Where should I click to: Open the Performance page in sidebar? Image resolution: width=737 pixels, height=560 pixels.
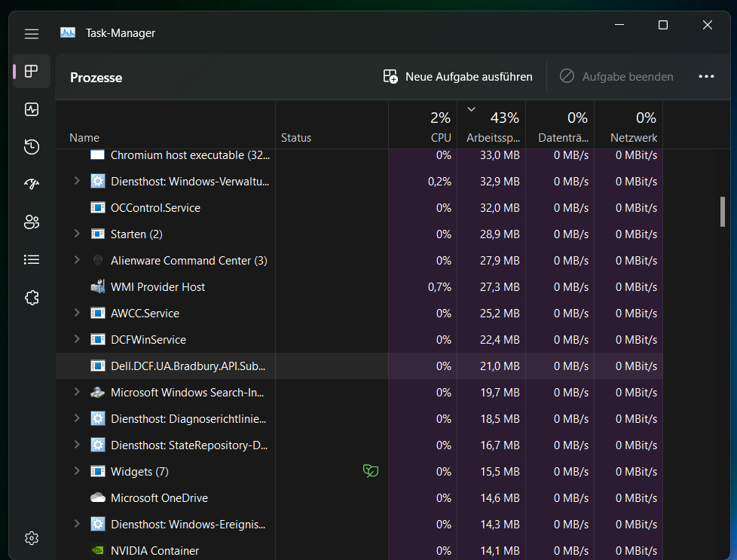click(x=32, y=109)
